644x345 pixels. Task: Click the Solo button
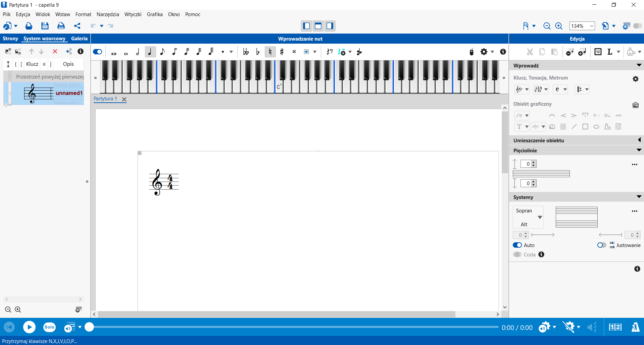(49, 327)
